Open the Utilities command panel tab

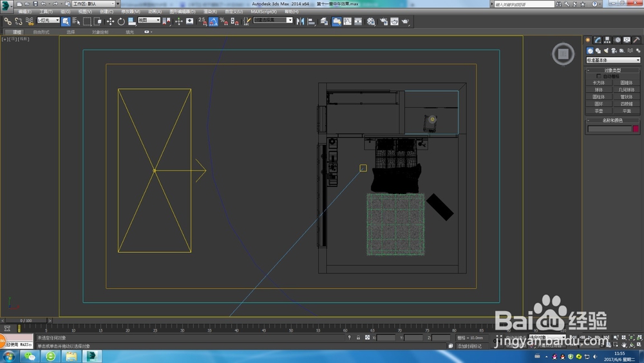click(636, 40)
